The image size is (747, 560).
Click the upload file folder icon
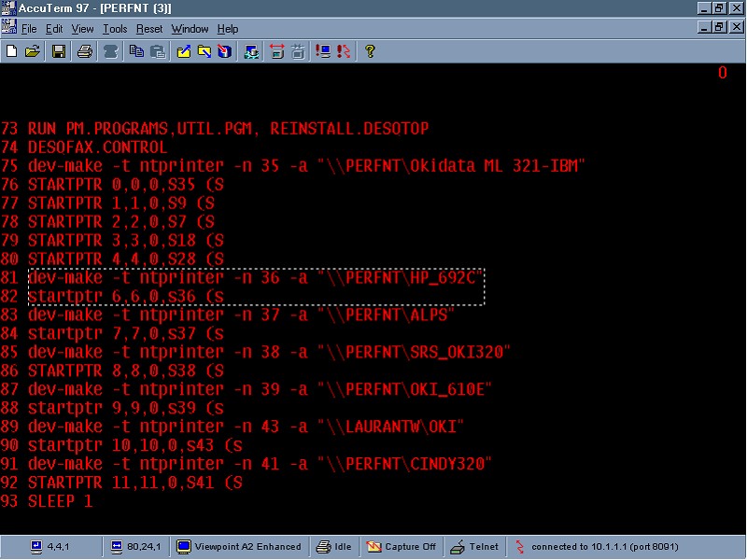tap(183, 51)
